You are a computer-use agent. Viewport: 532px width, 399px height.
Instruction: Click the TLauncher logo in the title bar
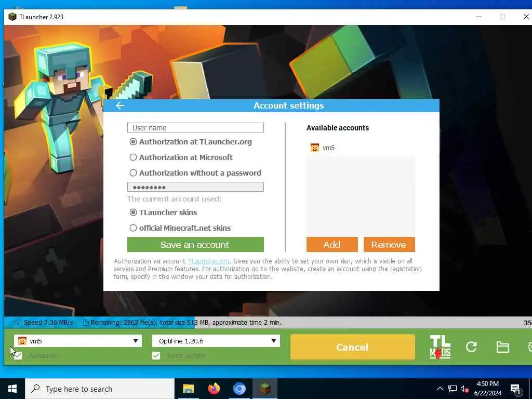click(12, 17)
